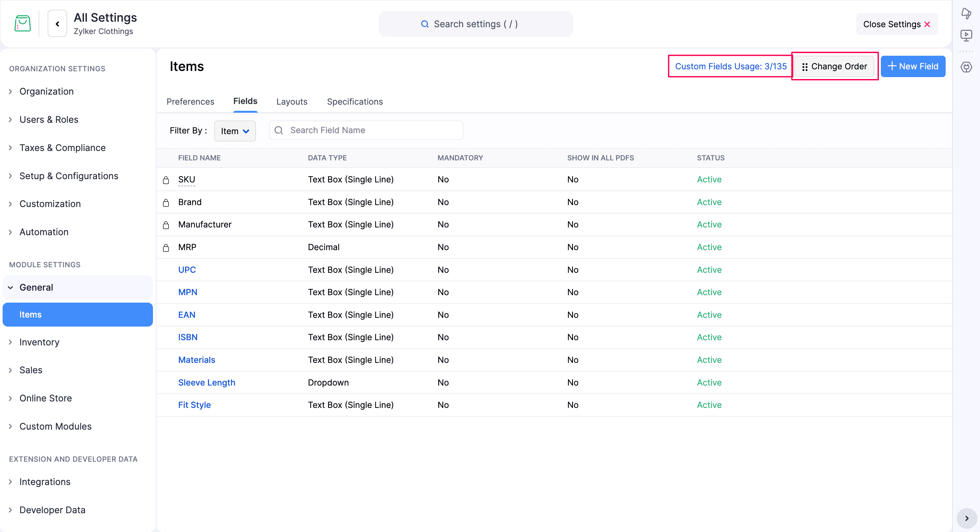Viewport: 980px width, 532px height.
Task: Click Decimal data type in MRP row
Action: click(323, 247)
